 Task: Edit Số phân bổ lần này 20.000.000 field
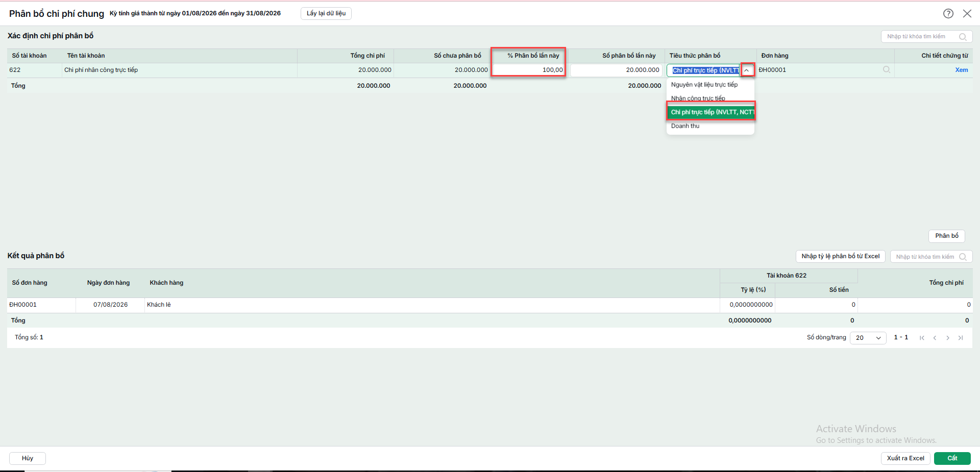tap(616, 70)
